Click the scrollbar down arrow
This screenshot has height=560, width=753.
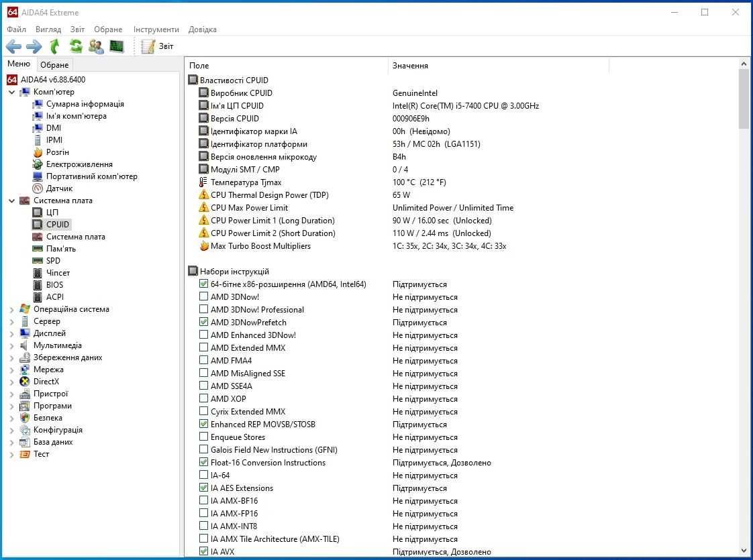click(744, 551)
